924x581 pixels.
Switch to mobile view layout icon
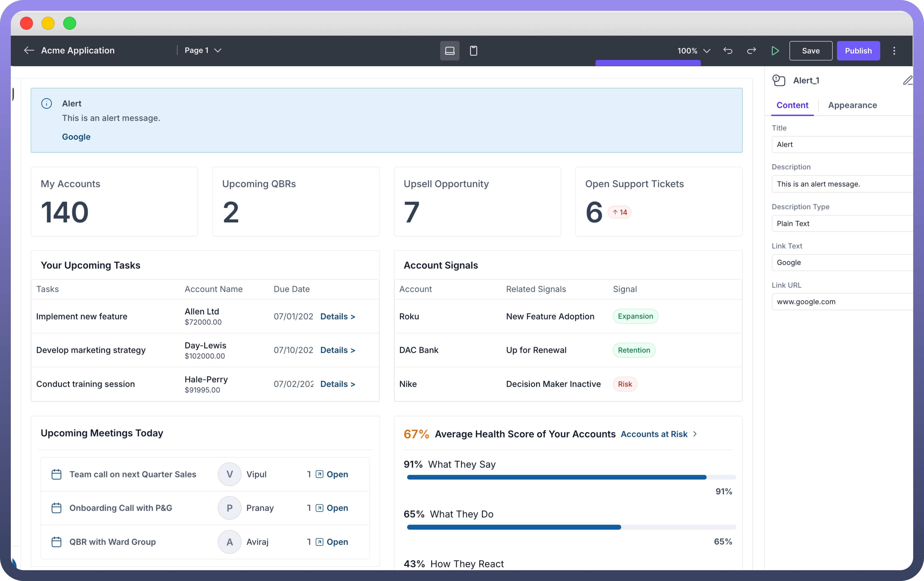(x=473, y=51)
